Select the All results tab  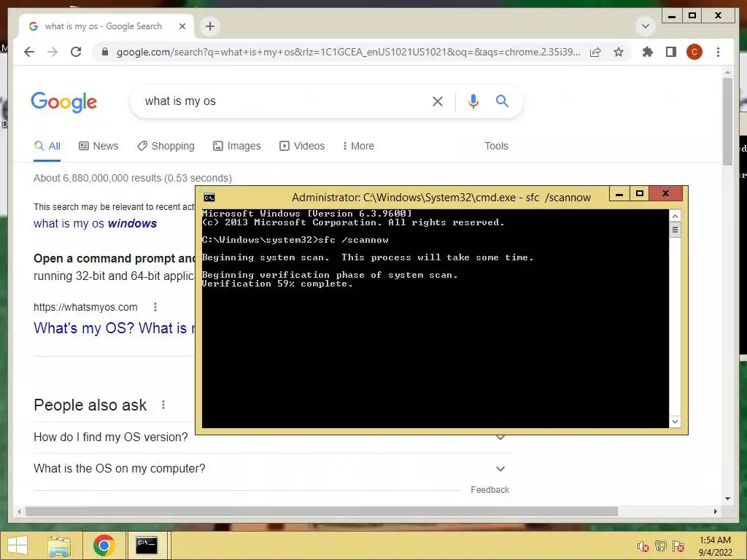(47, 146)
